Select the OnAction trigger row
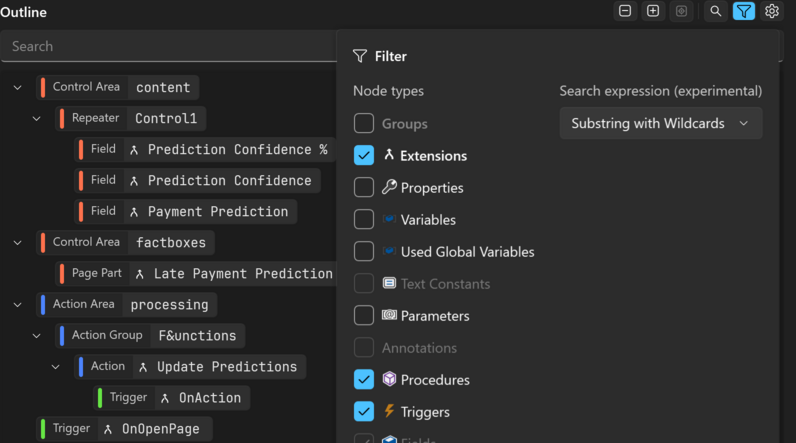Screen dimensions: 796x443 172,397
